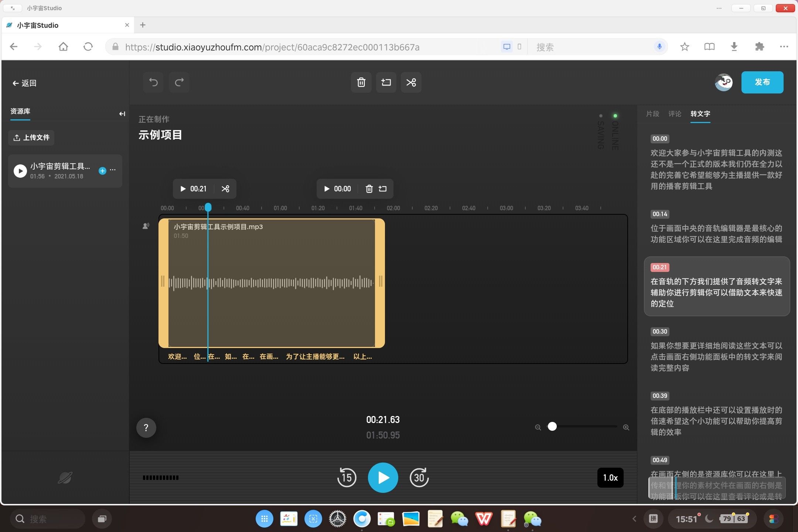The image size is (798, 532).
Task: Collapse the 资源库 sidebar panel
Action: click(x=122, y=114)
